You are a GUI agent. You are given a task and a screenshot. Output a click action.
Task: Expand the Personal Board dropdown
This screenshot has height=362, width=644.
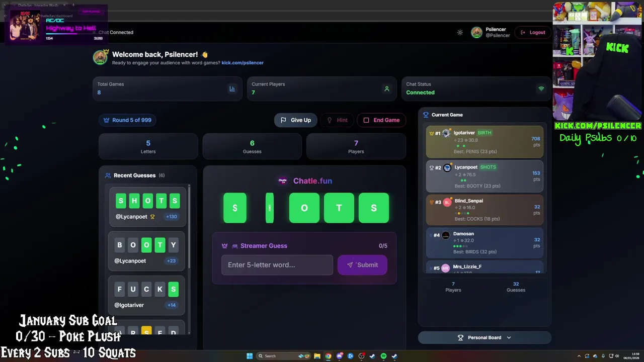[x=485, y=338]
